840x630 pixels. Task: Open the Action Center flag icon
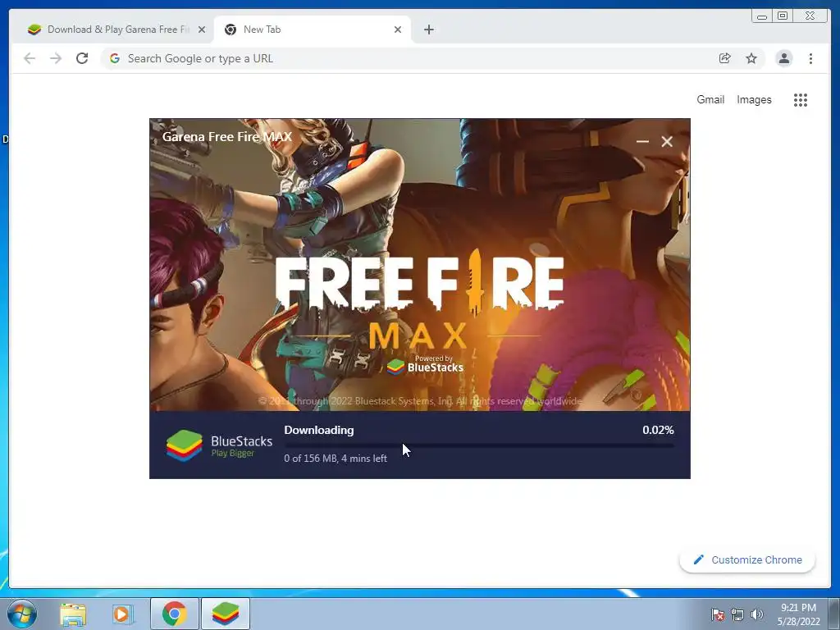tap(718, 614)
